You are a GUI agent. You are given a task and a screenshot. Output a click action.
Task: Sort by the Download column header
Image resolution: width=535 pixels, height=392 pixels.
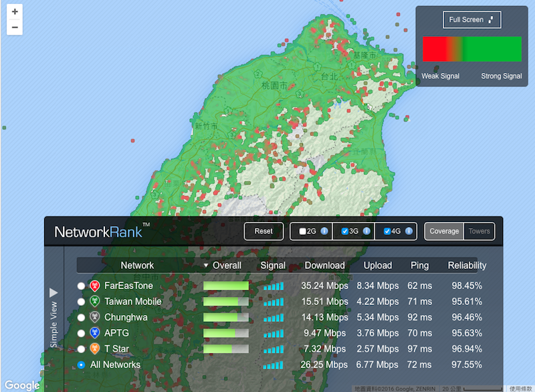[324, 266]
